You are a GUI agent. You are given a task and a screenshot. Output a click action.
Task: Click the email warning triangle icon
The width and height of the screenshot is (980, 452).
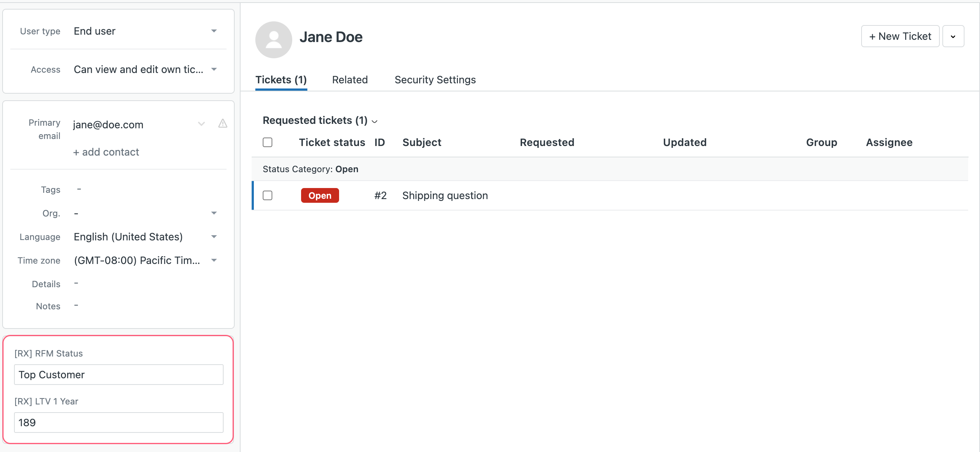point(222,124)
